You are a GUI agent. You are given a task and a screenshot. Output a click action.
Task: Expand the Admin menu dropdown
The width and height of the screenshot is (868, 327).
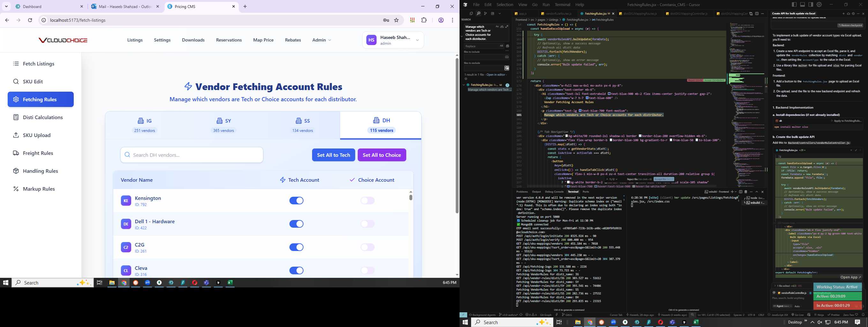(x=322, y=40)
